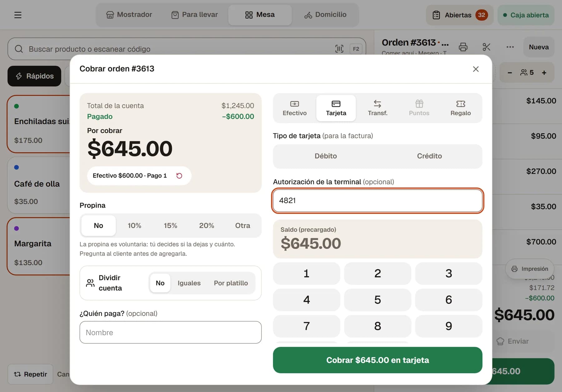Open the three-dot order options menu

tap(510, 47)
